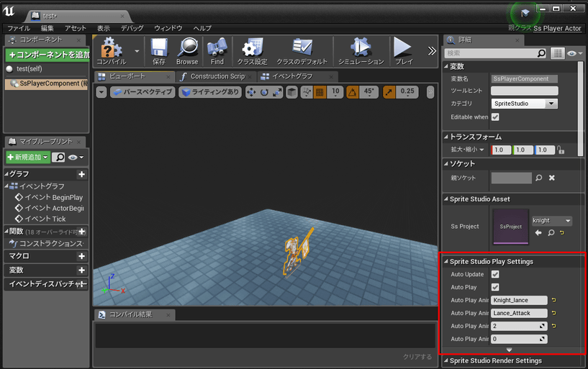Image resolution: width=588 pixels, height=369 pixels.
Task: Clear the parent socket with X icon
Action: [x=551, y=178]
